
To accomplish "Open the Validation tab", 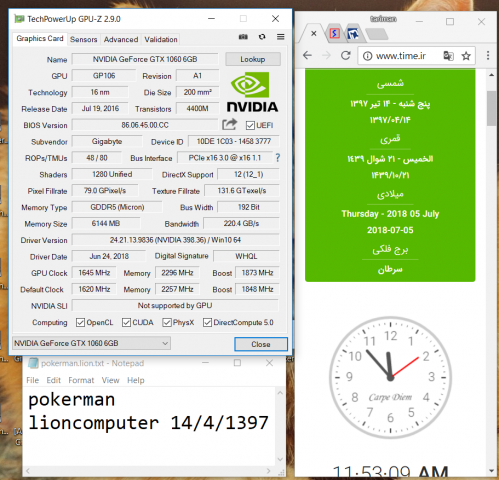I will tap(161, 40).
